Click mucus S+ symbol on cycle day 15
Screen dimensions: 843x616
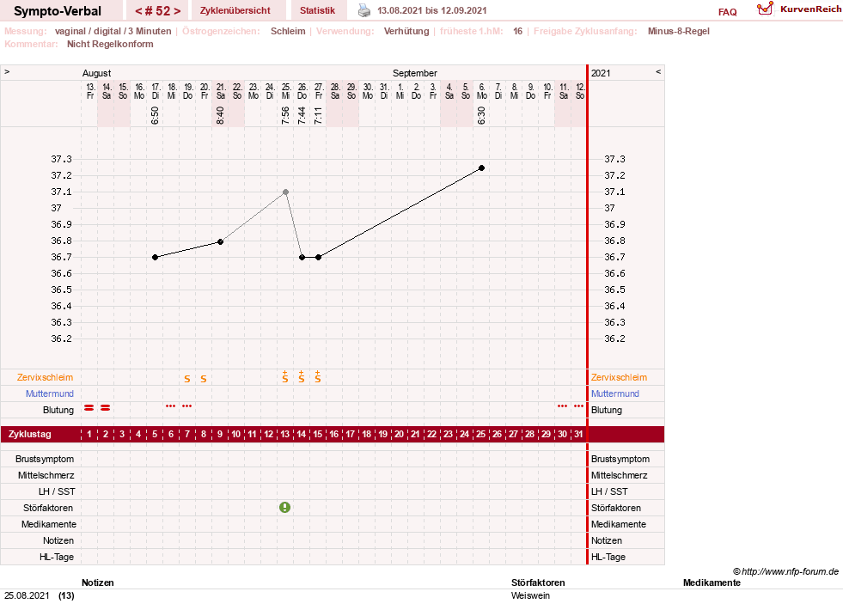pos(318,377)
